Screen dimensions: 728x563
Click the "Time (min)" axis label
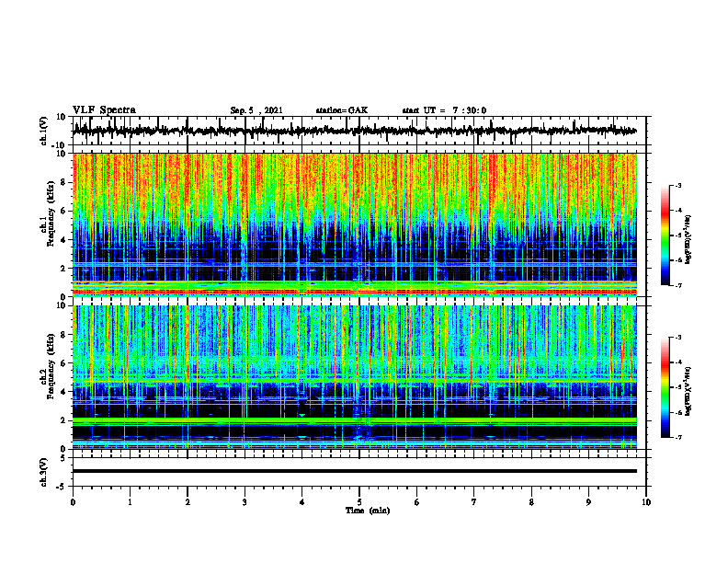tap(368, 511)
